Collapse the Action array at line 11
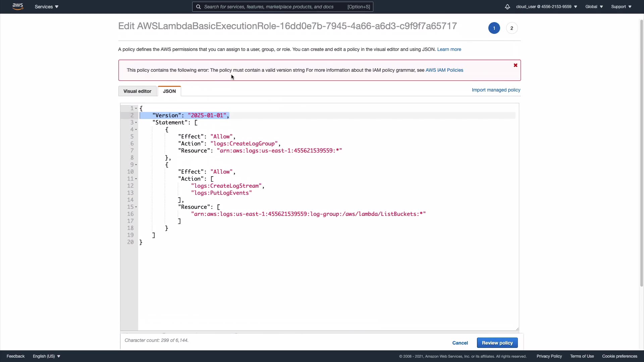Image resolution: width=644 pixels, height=362 pixels. (x=136, y=179)
